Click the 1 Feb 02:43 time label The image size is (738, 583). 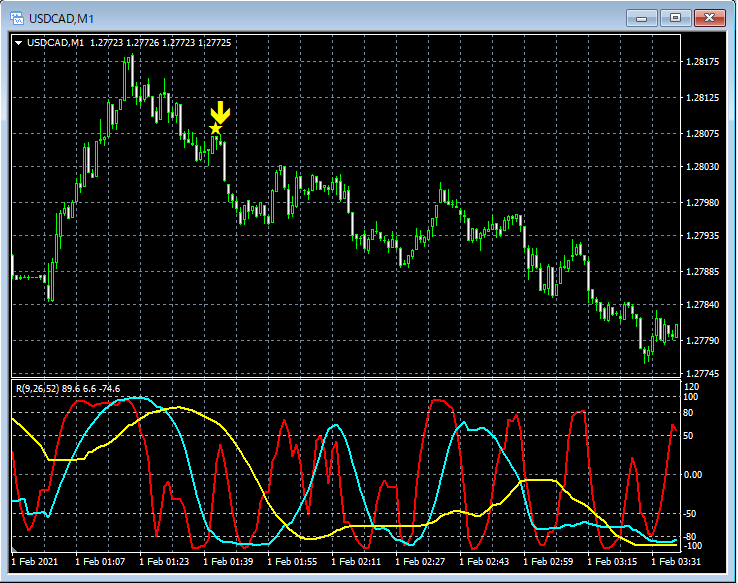[x=484, y=561]
